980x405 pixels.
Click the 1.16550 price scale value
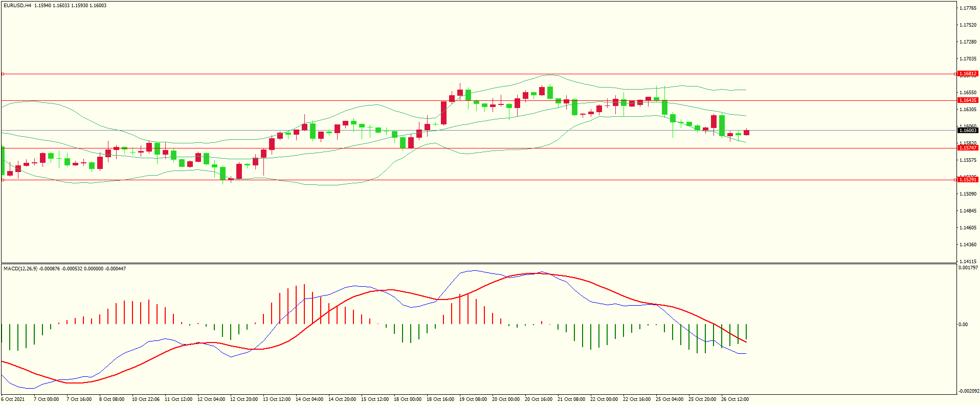968,93
